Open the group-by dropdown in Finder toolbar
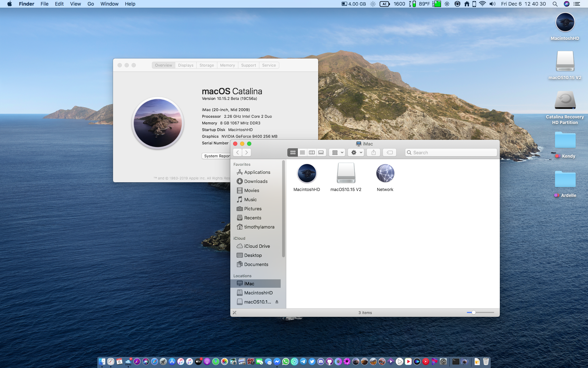This screenshot has width=588, height=368. coord(337,152)
